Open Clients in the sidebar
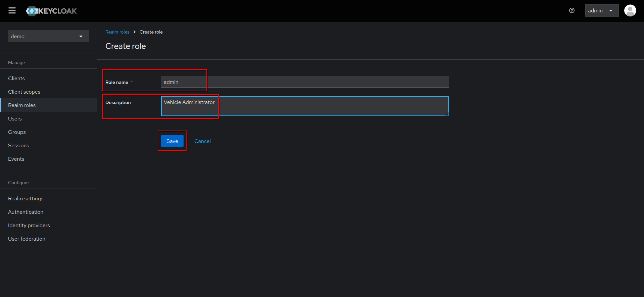This screenshot has width=644, height=297. coord(49,78)
